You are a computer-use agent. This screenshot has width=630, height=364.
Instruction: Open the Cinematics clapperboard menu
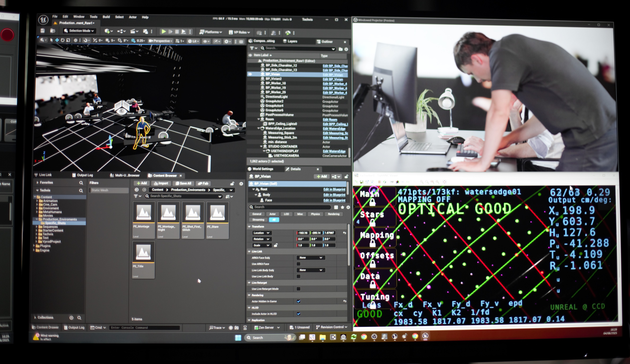[x=133, y=31]
